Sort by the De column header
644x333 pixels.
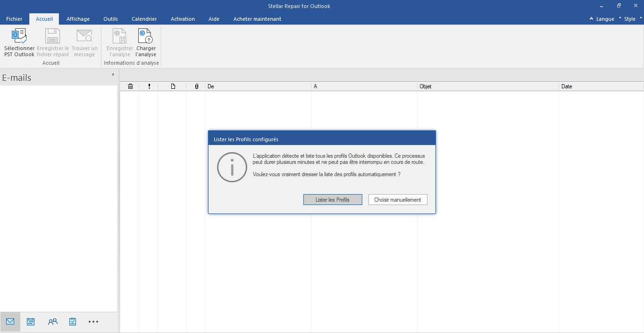pyautogui.click(x=258, y=86)
